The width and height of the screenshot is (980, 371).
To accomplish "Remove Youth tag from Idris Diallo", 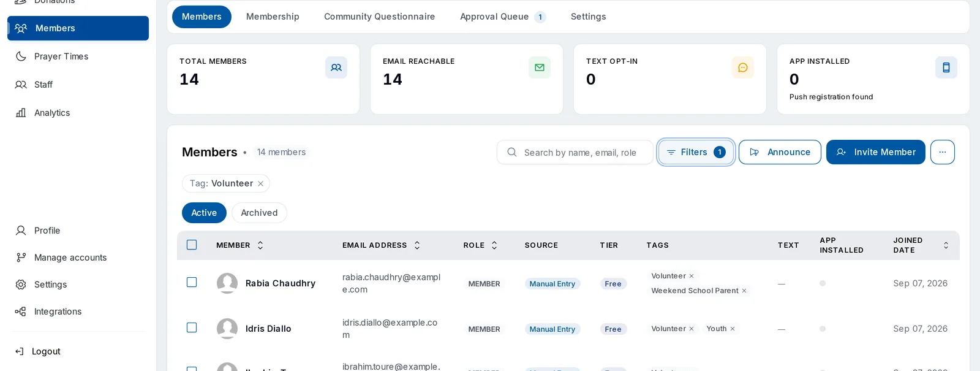I will pyautogui.click(x=733, y=329).
